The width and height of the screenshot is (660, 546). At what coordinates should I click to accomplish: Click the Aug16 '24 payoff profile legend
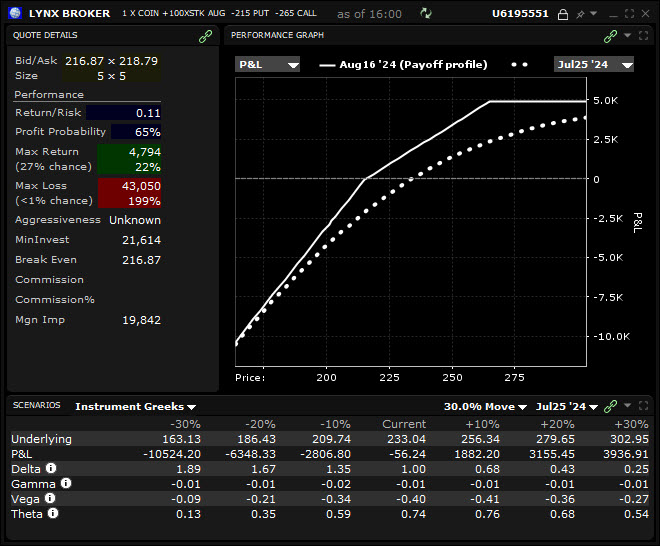403,64
